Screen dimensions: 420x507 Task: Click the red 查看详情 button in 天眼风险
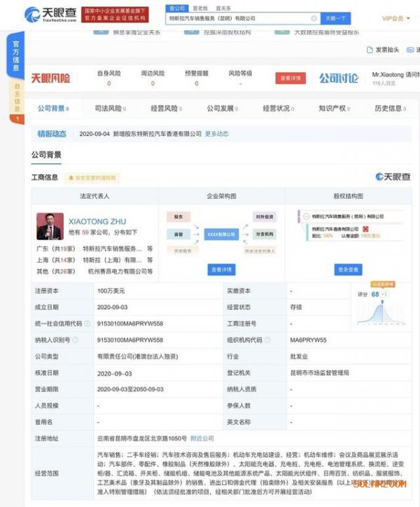point(290,78)
